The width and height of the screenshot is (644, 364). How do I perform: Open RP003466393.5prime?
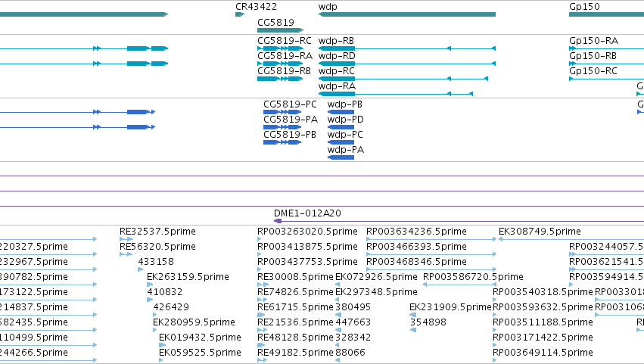pos(416,247)
